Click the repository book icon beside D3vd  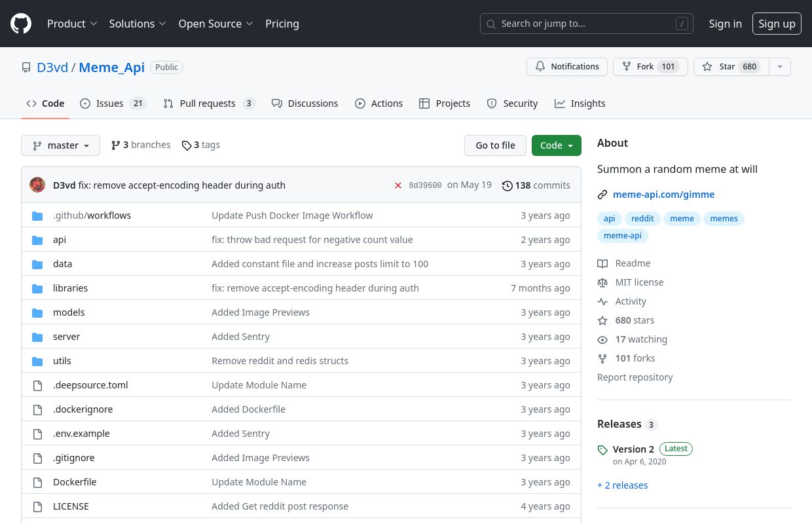point(26,67)
